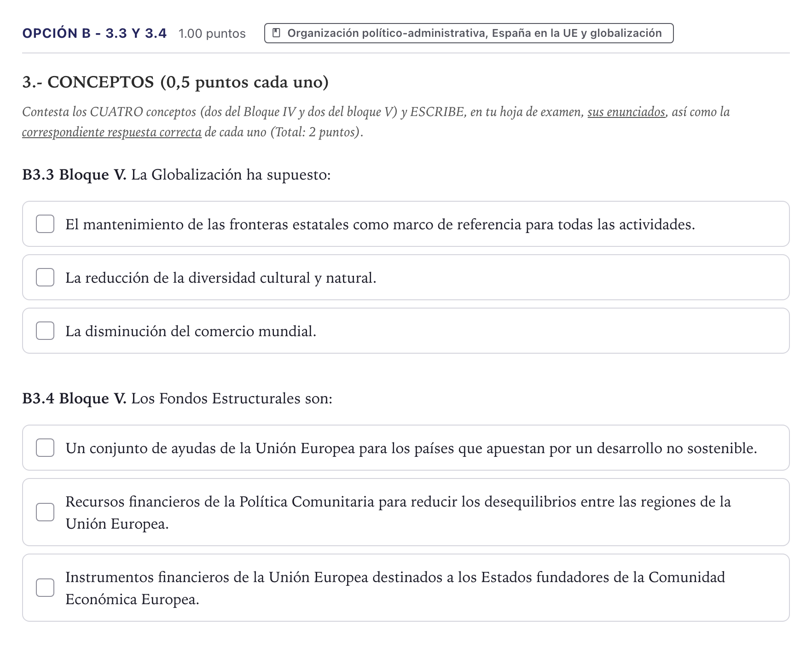Check 'La reducción de la diversidad cultural' option
Viewport: 812px width, 665px height.
click(x=45, y=277)
